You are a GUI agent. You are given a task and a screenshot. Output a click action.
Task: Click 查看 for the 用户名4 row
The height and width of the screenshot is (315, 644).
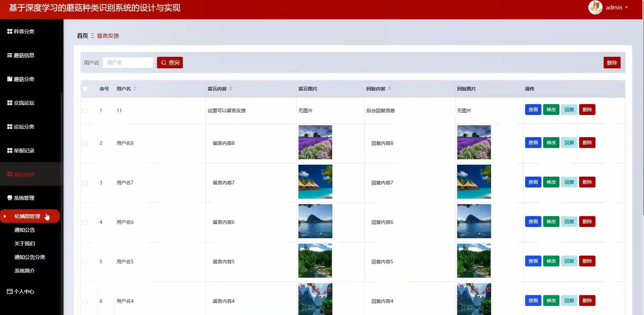(533, 301)
